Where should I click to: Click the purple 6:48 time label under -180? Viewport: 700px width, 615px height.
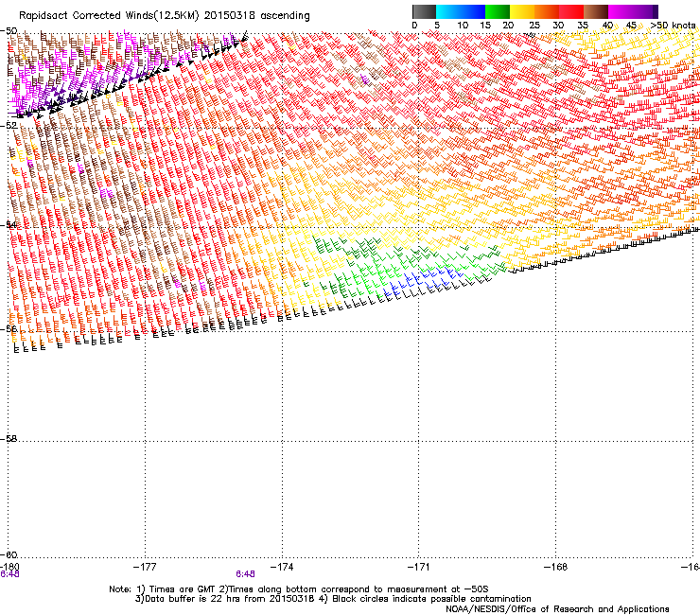click(x=9, y=574)
